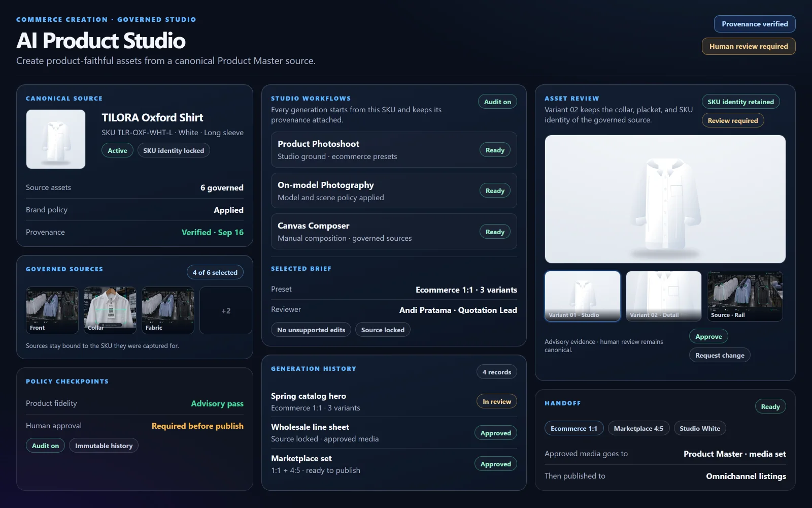Click the Advisory pass fidelity value
This screenshot has height=508, width=812.
tap(217, 403)
